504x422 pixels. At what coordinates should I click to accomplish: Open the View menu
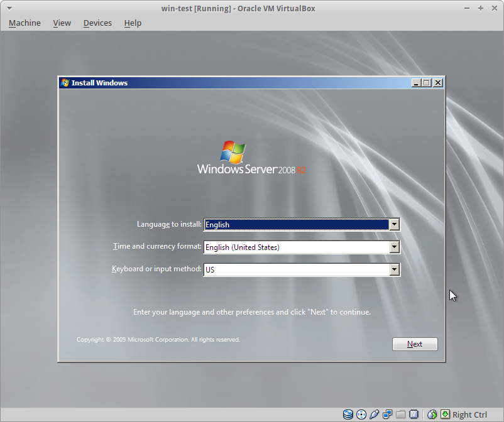62,23
